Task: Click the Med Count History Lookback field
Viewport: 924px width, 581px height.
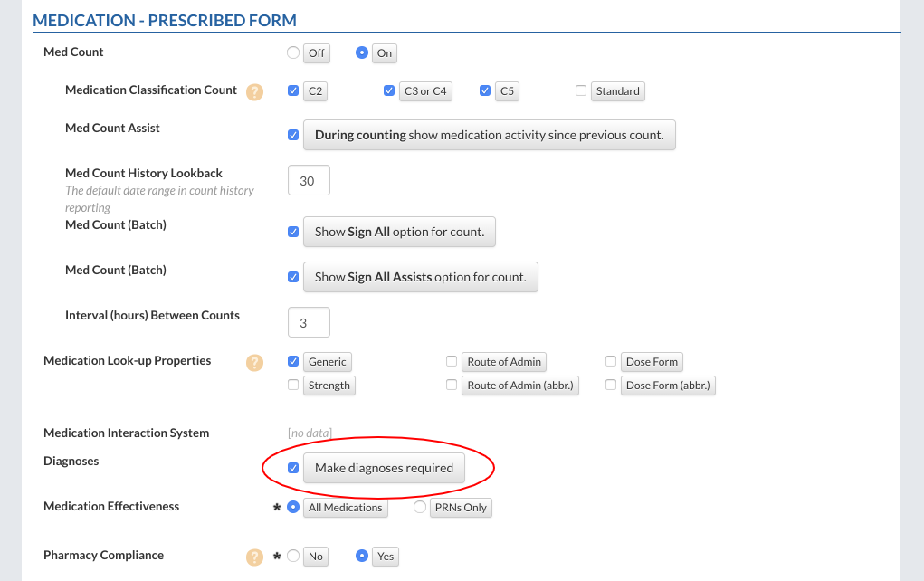Action: click(x=309, y=181)
